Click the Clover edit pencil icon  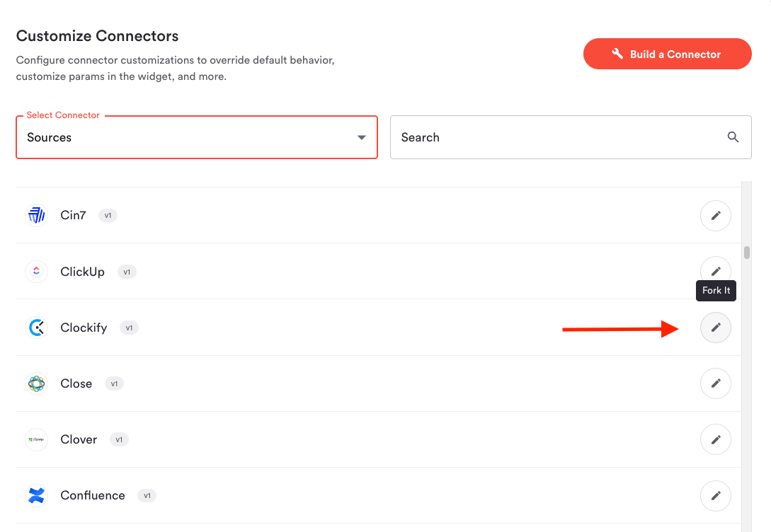716,439
